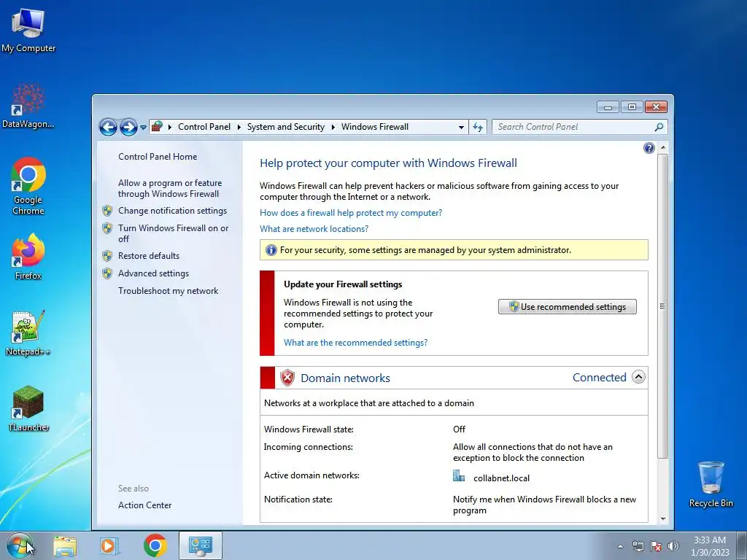Refresh the Windows Firewall page
Viewport: 747px width, 560px height.
pos(478,127)
